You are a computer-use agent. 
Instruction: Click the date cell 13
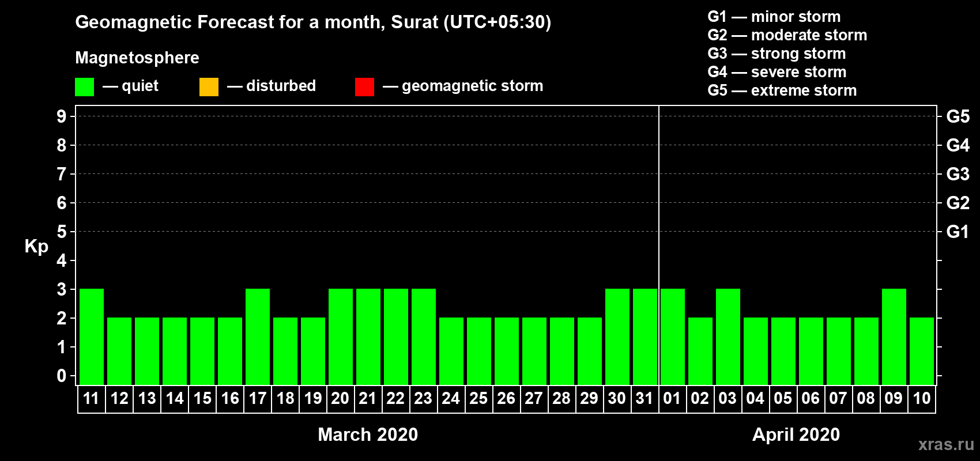click(x=147, y=399)
